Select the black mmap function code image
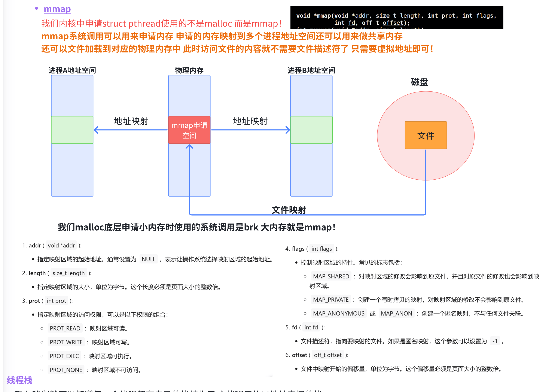Viewport: 552px width, 392px height. click(x=396, y=18)
